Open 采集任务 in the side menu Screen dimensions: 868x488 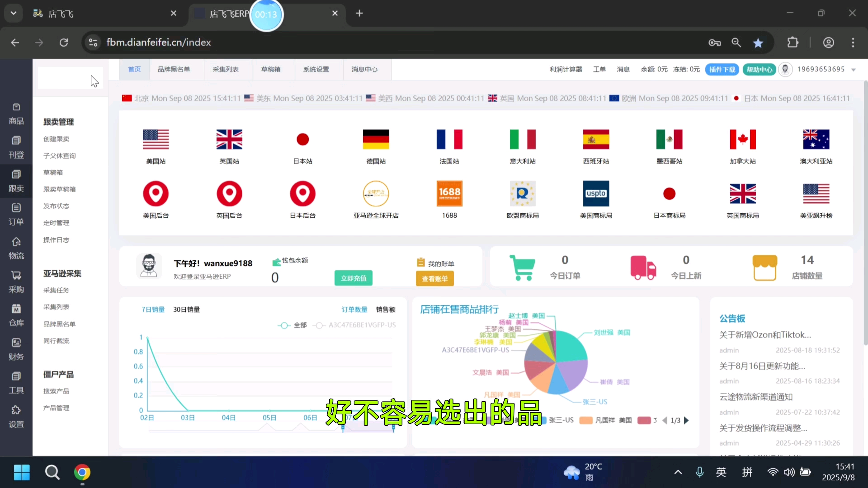click(x=56, y=290)
